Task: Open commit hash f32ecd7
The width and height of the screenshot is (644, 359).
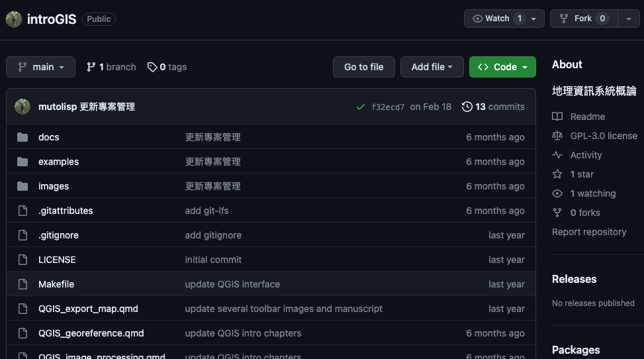Action: pos(388,107)
